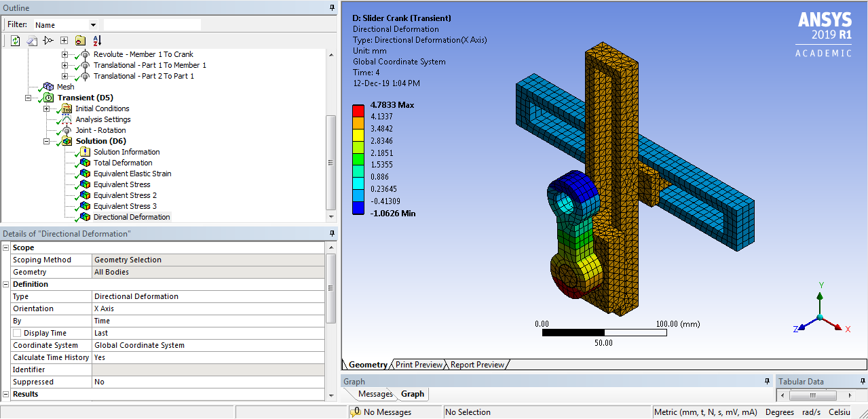Click the Mesh icon in the tree
This screenshot has height=419, width=868.
tap(48, 87)
